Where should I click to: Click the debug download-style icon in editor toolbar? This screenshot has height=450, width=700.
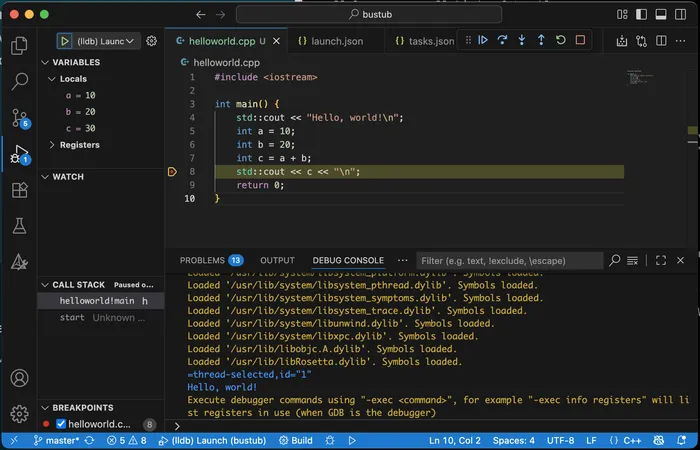pos(622,41)
